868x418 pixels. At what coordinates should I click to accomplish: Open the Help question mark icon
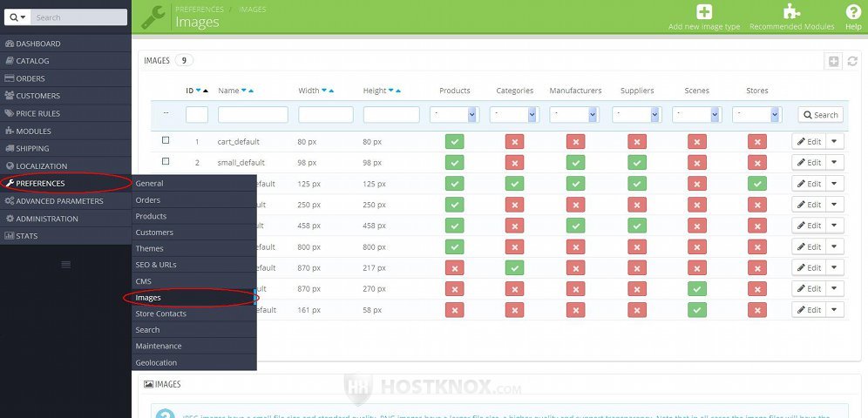pyautogui.click(x=853, y=11)
